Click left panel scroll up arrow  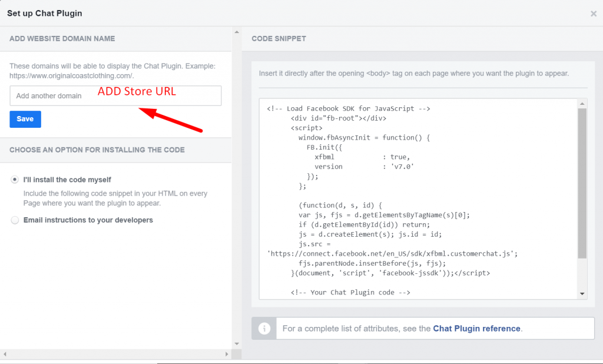point(237,32)
